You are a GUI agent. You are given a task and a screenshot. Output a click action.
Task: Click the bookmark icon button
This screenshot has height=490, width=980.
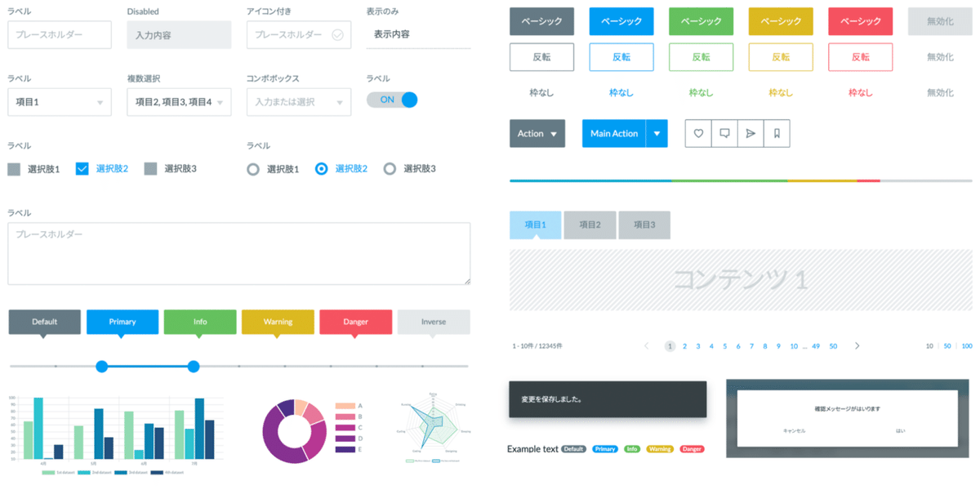coord(777,133)
